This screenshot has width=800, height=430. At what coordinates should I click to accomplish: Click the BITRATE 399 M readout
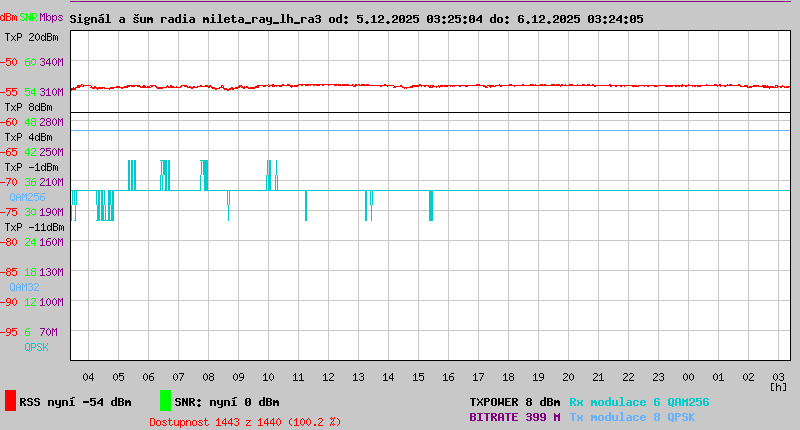(x=515, y=417)
